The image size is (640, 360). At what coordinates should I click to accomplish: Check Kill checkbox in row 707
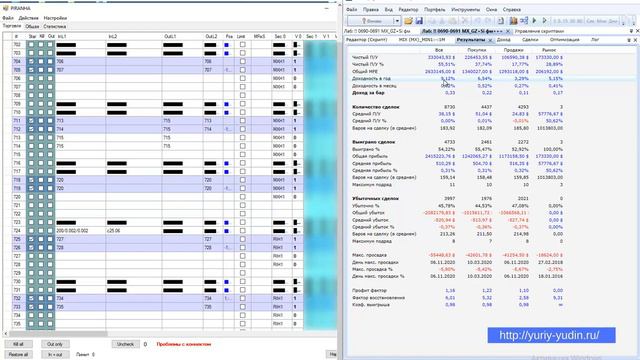click(41, 87)
